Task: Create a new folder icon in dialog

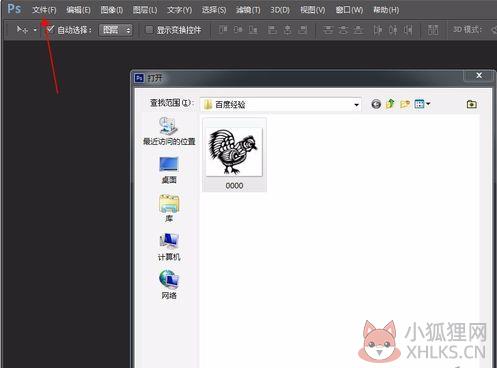Action: 405,104
